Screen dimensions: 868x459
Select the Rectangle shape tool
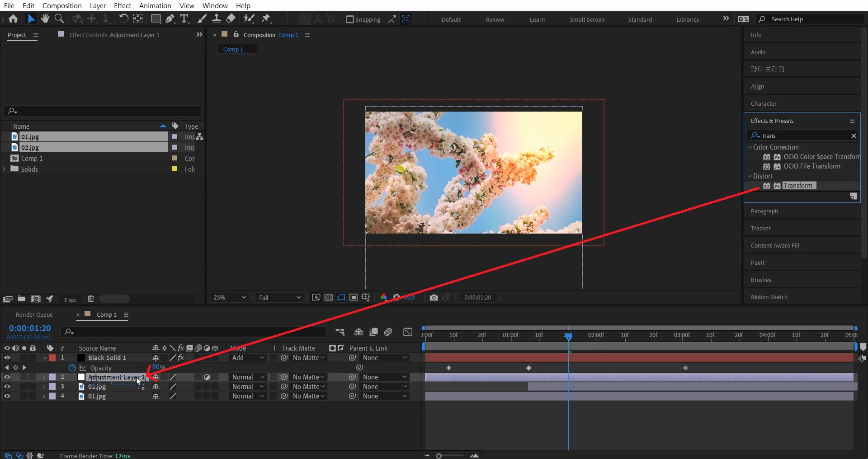[156, 19]
